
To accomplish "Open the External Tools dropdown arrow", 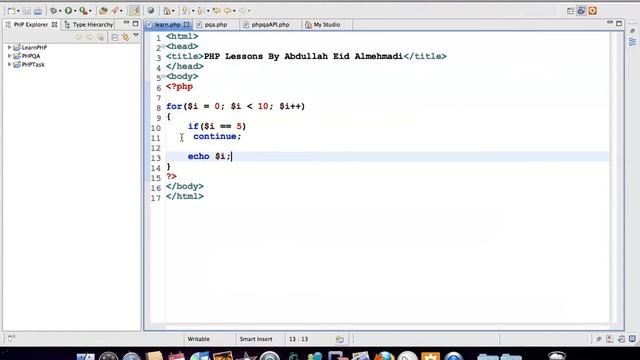I will click(x=90, y=11).
